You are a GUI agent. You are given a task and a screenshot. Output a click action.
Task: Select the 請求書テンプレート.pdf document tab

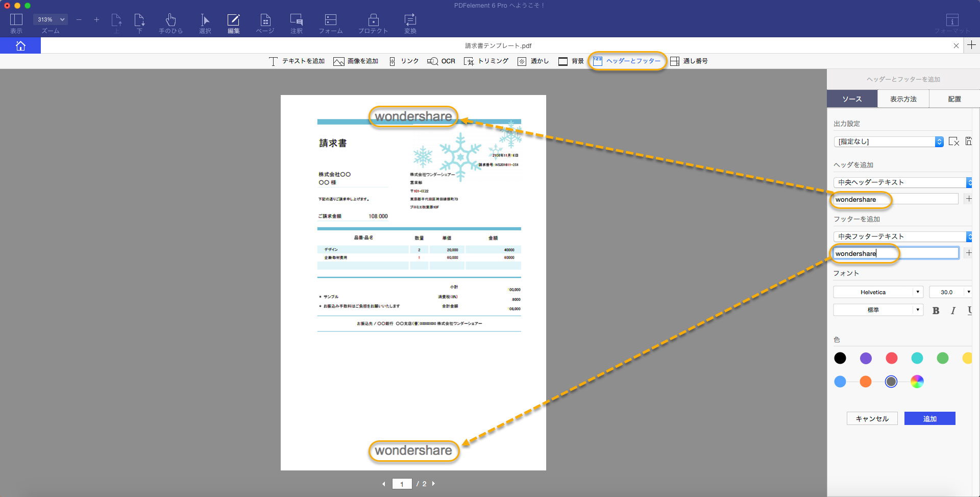498,45
